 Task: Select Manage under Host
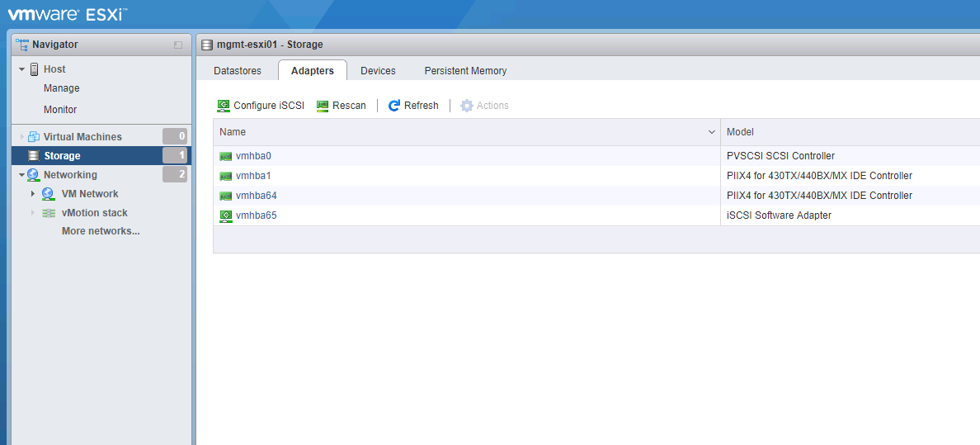click(62, 88)
